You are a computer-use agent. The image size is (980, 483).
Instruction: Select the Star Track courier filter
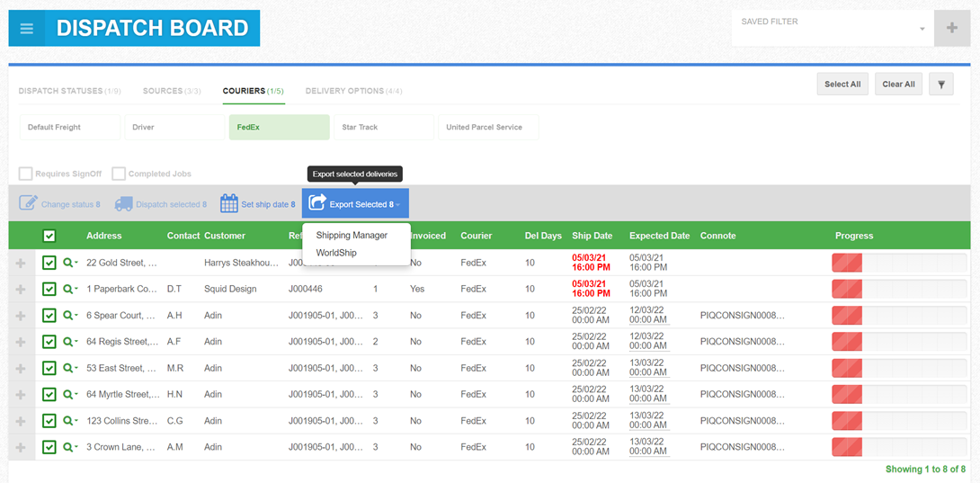pos(384,127)
